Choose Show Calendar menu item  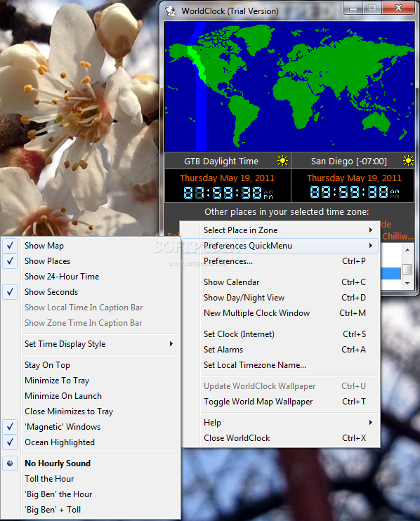click(280, 282)
